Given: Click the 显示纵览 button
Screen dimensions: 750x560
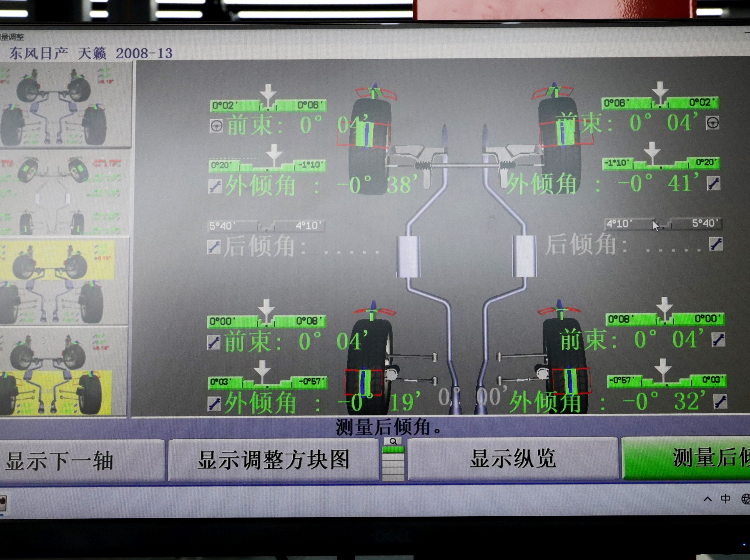Looking at the screenshot, I should pyautogui.click(x=513, y=458).
